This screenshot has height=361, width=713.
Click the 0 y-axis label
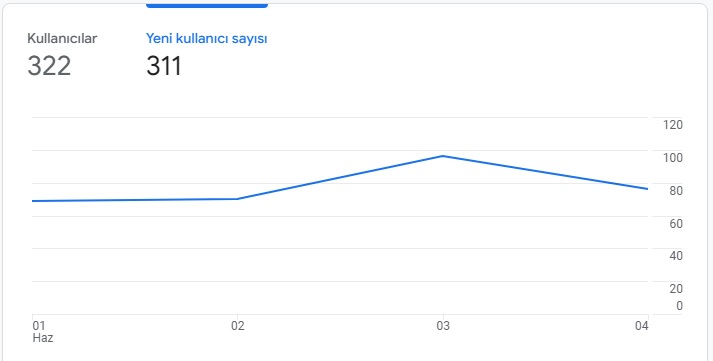679,306
